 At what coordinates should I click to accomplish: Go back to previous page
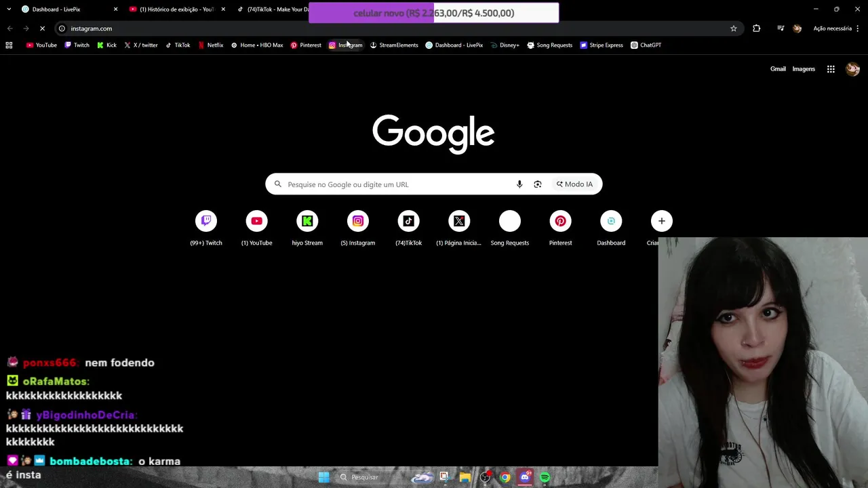[9, 28]
